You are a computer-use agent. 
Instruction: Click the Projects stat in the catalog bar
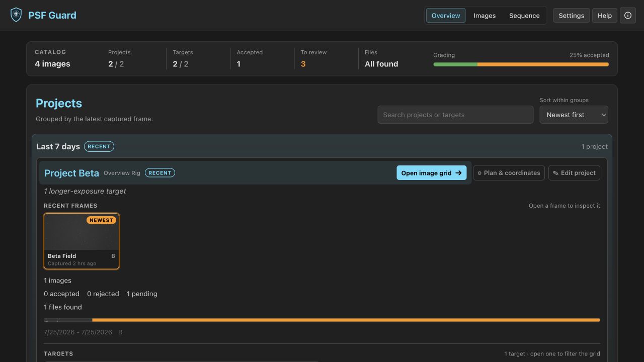click(x=119, y=59)
